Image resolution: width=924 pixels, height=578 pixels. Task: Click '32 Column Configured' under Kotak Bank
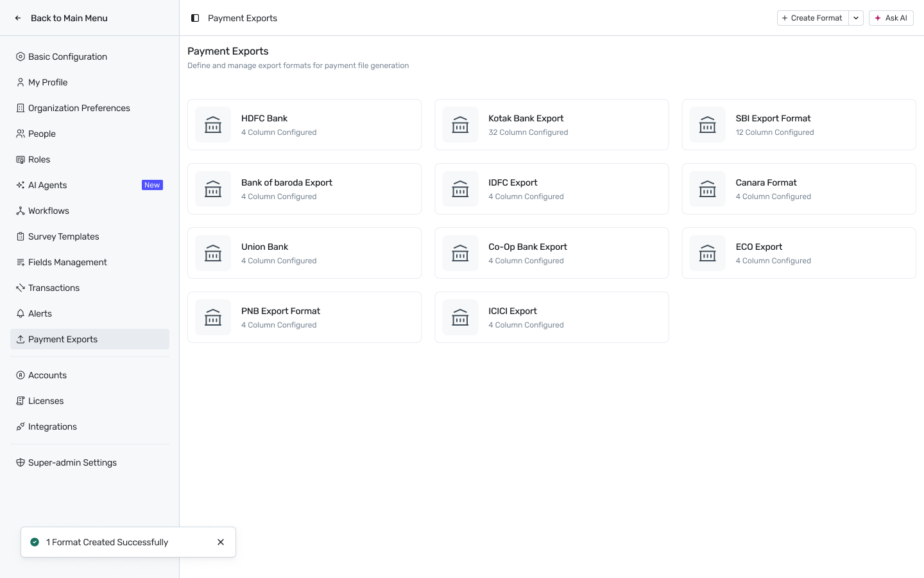[528, 132]
